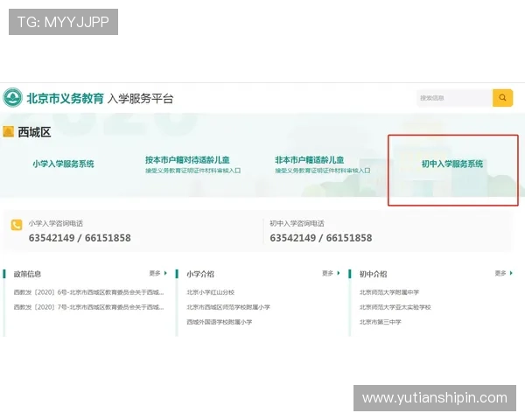Screen dimensions: 525x420
Task: Open 北京市西城区师范学校附属小学 introduction
Action: 228,307
